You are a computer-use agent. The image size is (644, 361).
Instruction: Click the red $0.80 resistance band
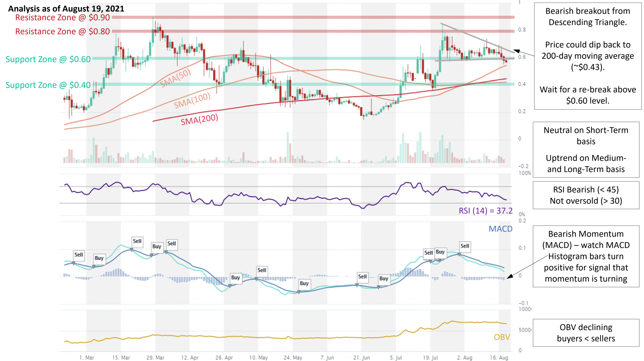[313, 31]
